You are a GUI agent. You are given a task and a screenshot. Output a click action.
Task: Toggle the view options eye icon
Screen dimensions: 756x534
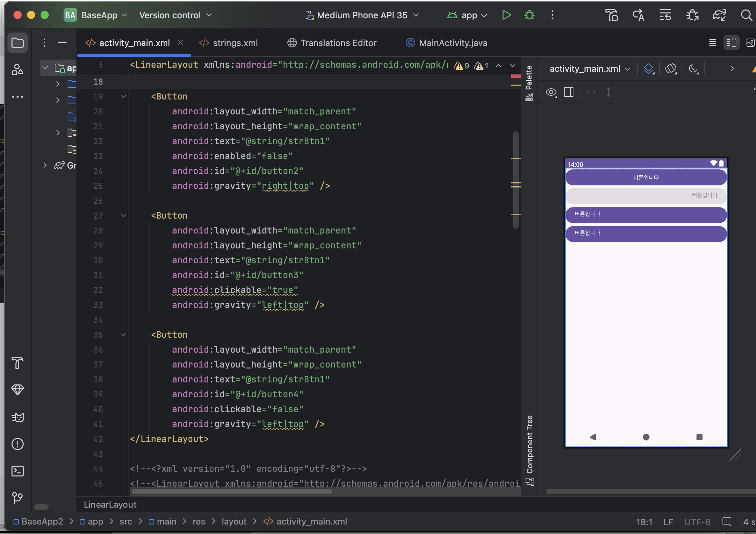(x=551, y=92)
